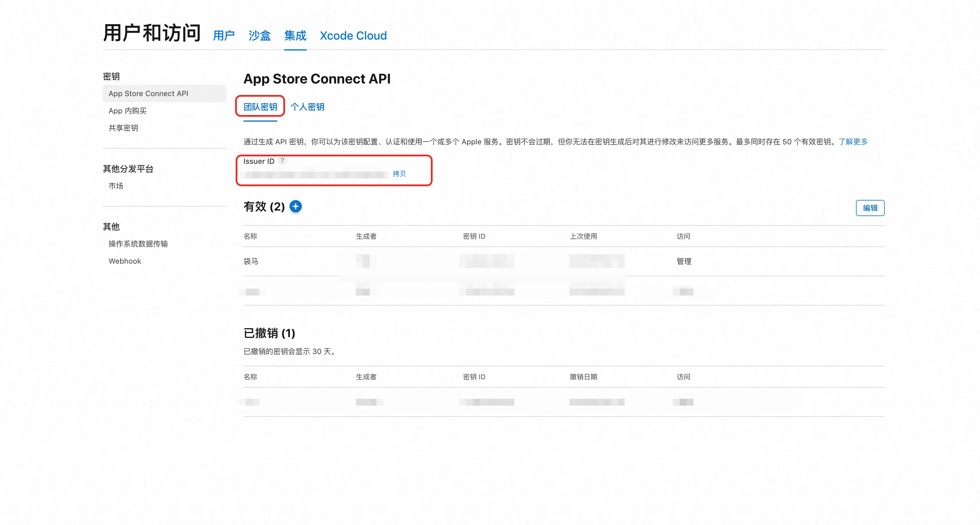This screenshot has height=525, width=980.
Task: Open App 内购买 in sidebar
Action: pyautogui.click(x=127, y=111)
